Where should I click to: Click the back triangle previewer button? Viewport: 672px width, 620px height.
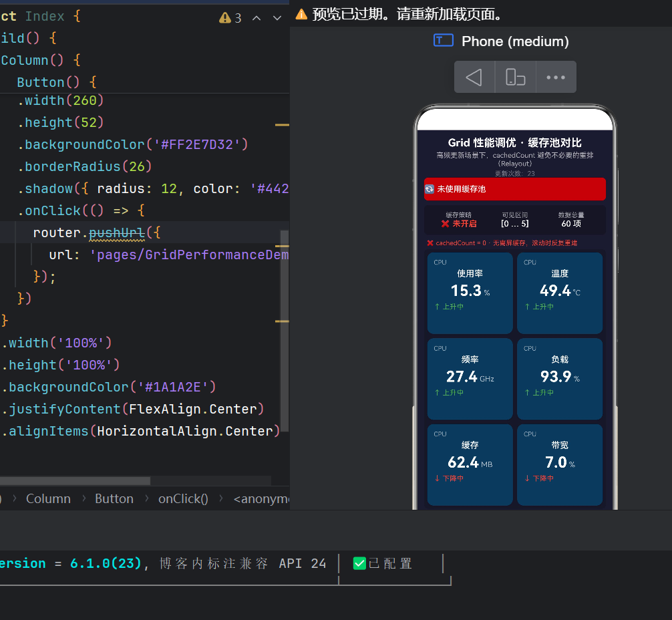[x=474, y=77]
